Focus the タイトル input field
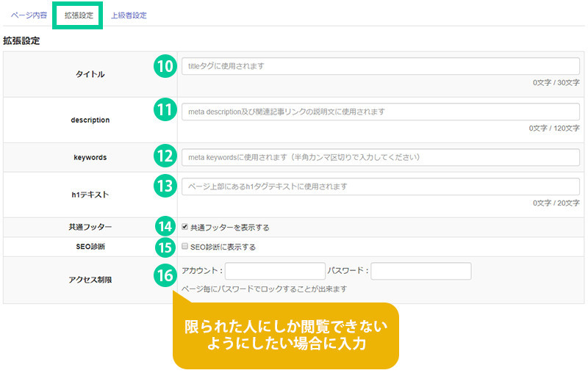Screen dimensions: 588x384 point(380,66)
